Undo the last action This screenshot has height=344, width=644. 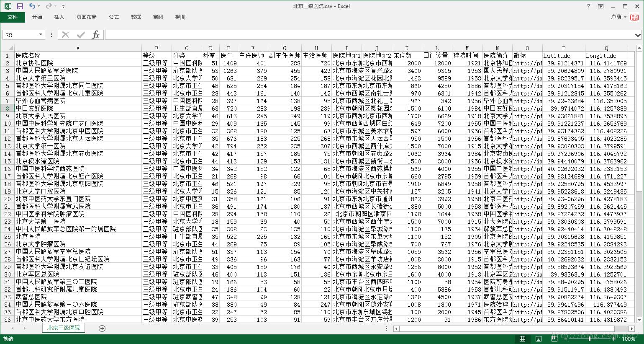[32, 6]
